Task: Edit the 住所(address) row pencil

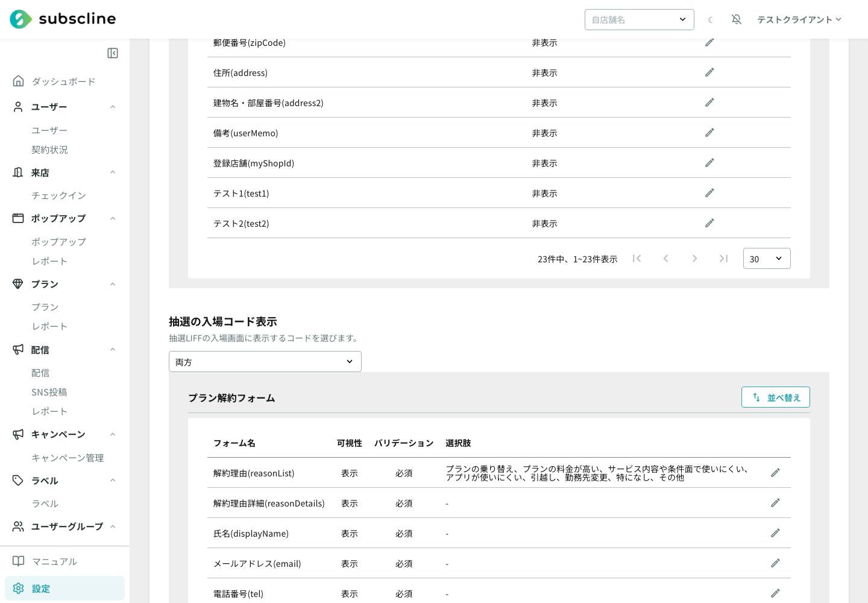Action: click(x=709, y=72)
